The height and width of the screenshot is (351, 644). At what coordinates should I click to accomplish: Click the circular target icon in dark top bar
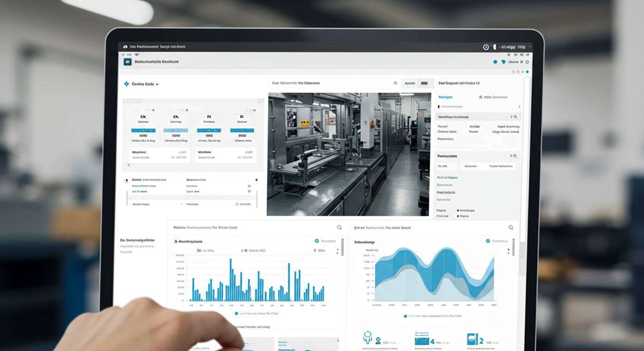pos(486,47)
